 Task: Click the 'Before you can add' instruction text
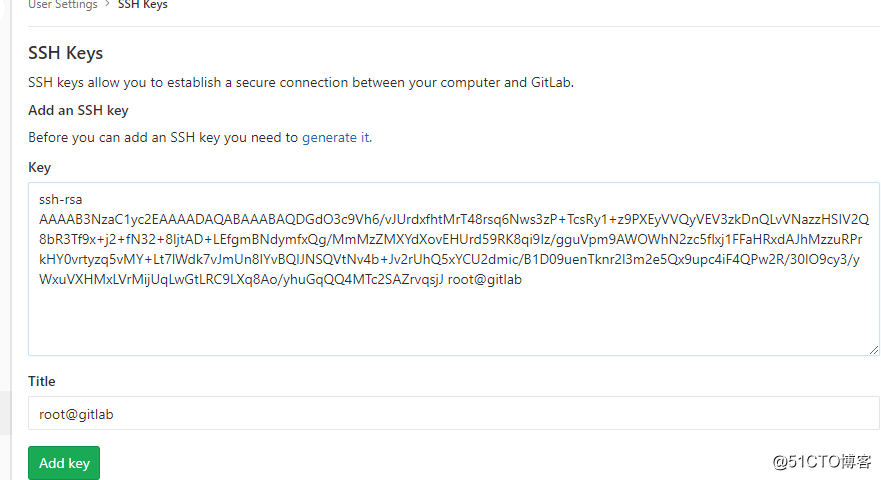[163, 137]
